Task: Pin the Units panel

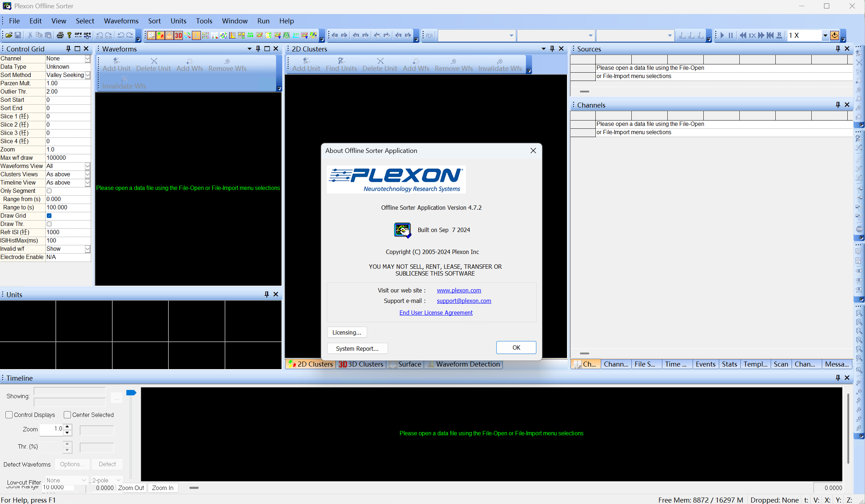Action: (x=267, y=294)
